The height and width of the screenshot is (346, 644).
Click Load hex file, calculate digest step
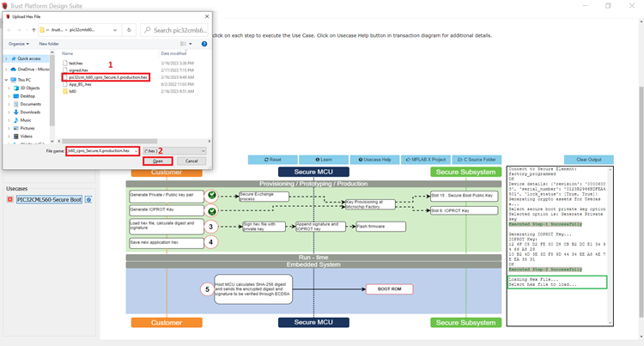click(x=167, y=227)
